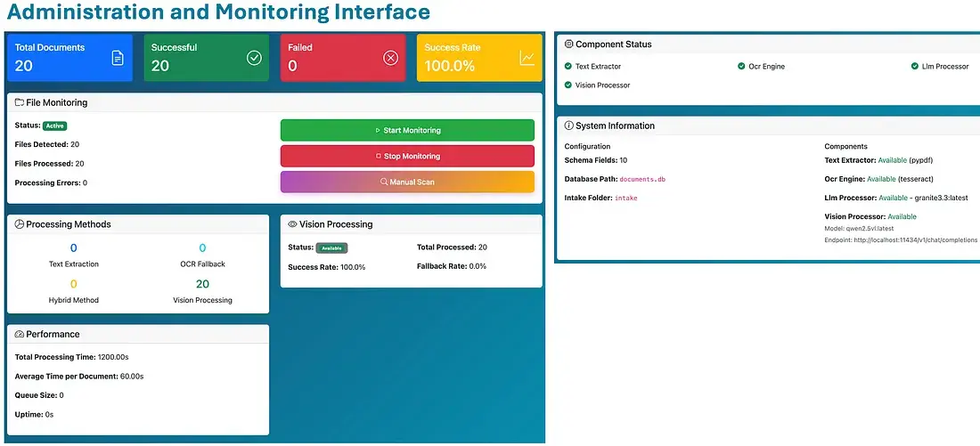Click the checkmark icon in Successful card
980x446 pixels.
click(254, 58)
